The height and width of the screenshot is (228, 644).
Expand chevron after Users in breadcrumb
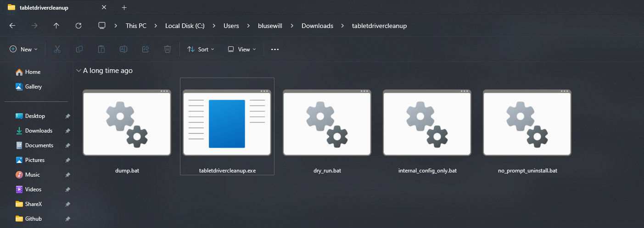point(249,26)
